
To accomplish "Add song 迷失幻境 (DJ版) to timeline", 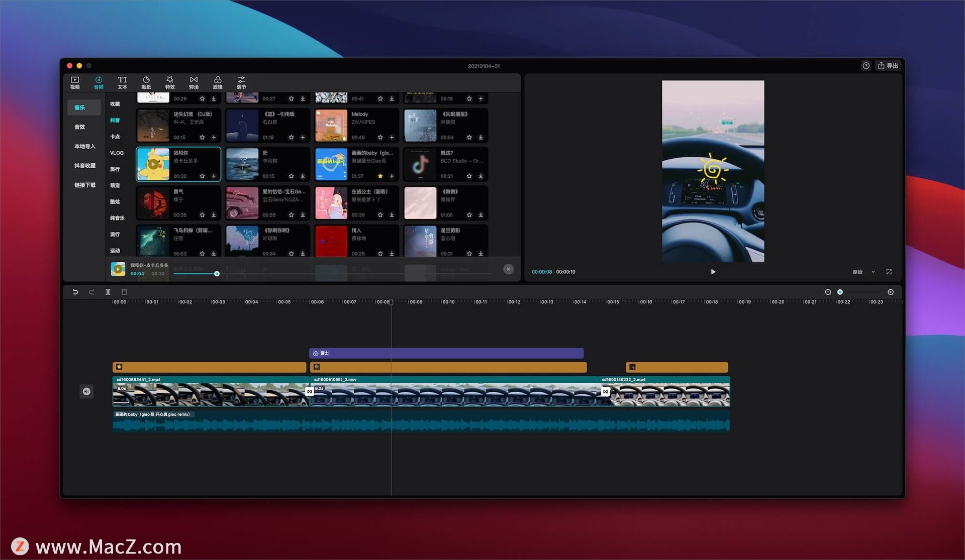I will point(214,138).
